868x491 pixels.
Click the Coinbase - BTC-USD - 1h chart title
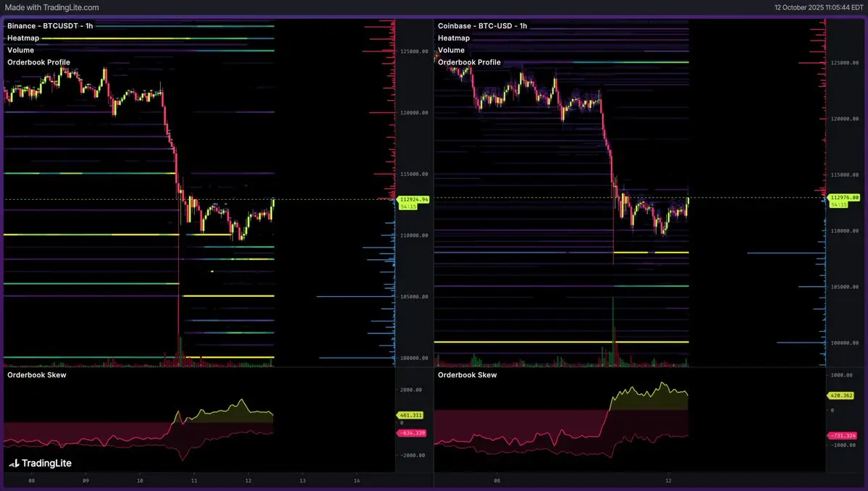[x=482, y=26]
